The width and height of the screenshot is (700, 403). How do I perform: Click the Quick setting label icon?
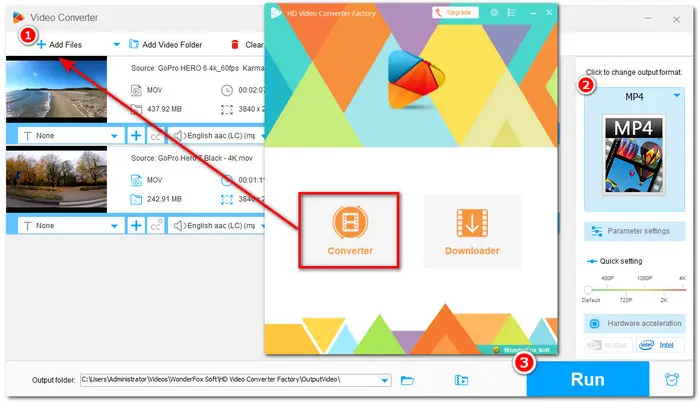click(x=592, y=262)
